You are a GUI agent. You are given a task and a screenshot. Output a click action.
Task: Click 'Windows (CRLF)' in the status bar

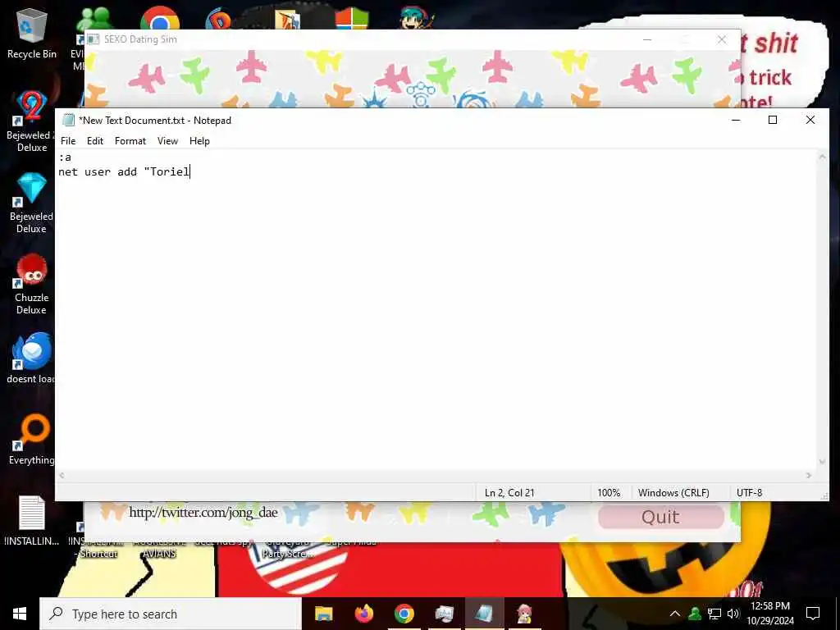673,493
